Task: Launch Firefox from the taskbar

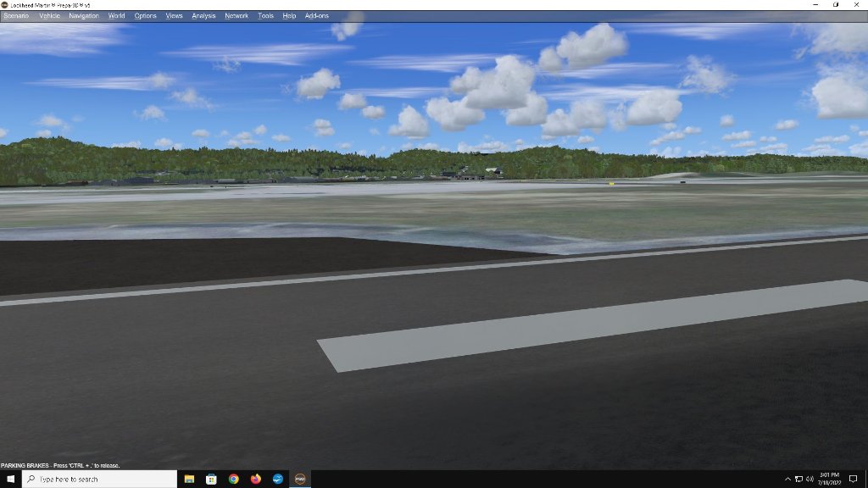Action: [x=255, y=479]
